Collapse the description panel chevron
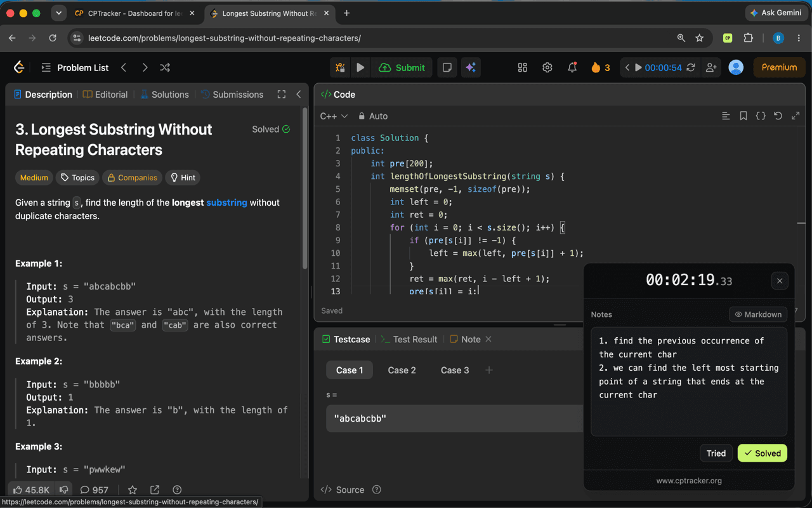 [299, 94]
